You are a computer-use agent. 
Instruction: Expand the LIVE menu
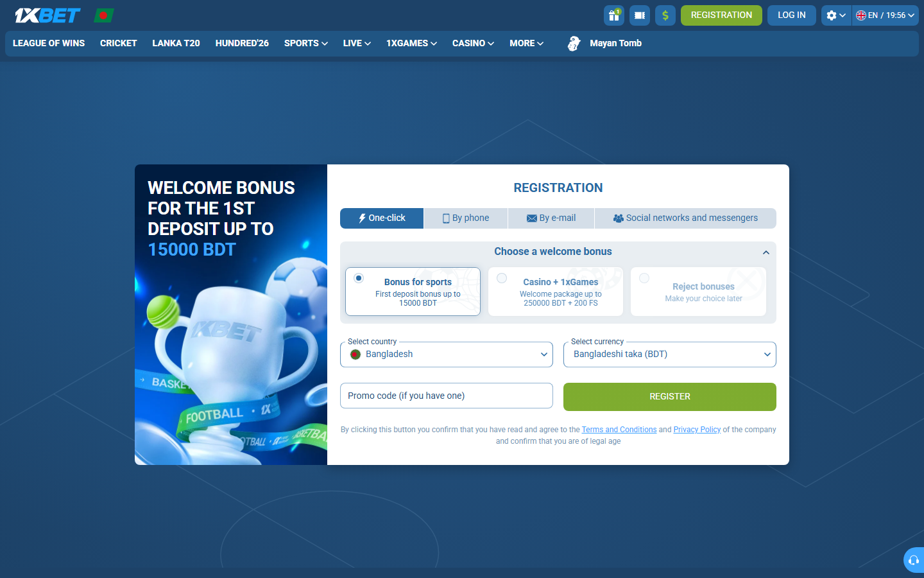tap(357, 44)
